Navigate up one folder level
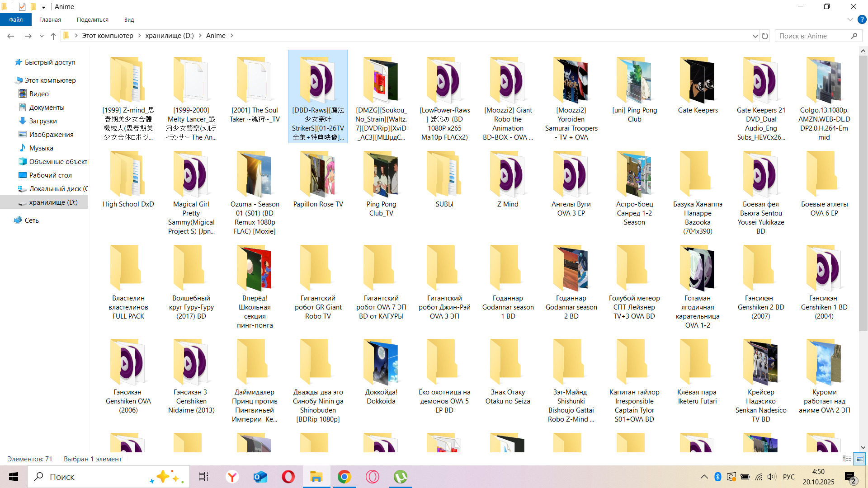Image resolution: width=868 pixels, height=488 pixels. pos(53,36)
